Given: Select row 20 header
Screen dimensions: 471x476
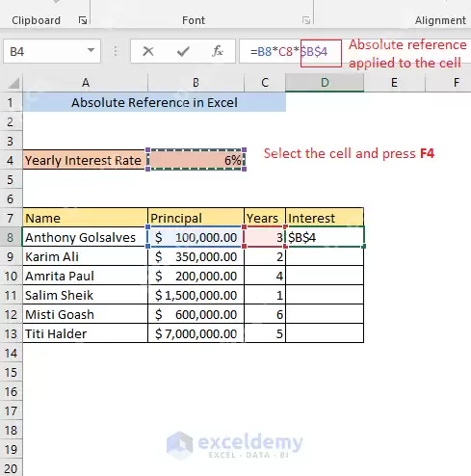Looking at the screenshot, I should click(11, 468).
